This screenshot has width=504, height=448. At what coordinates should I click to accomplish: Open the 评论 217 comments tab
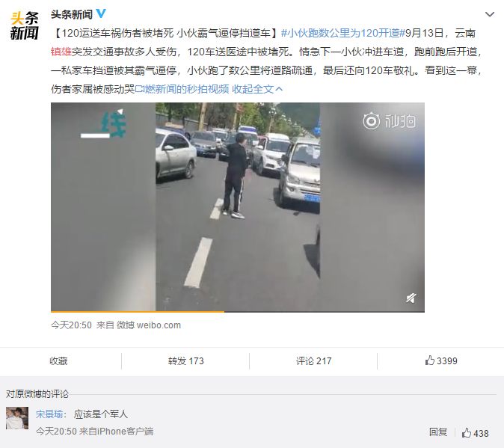(x=313, y=361)
